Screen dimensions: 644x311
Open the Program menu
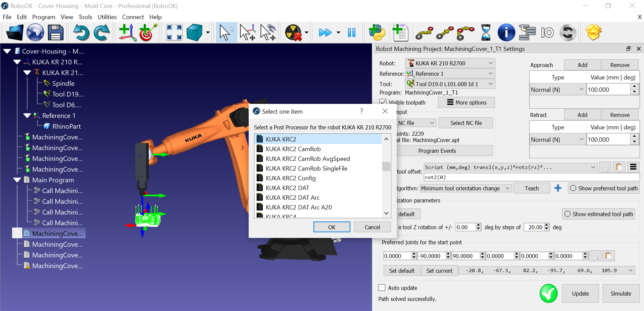point(44,17)
